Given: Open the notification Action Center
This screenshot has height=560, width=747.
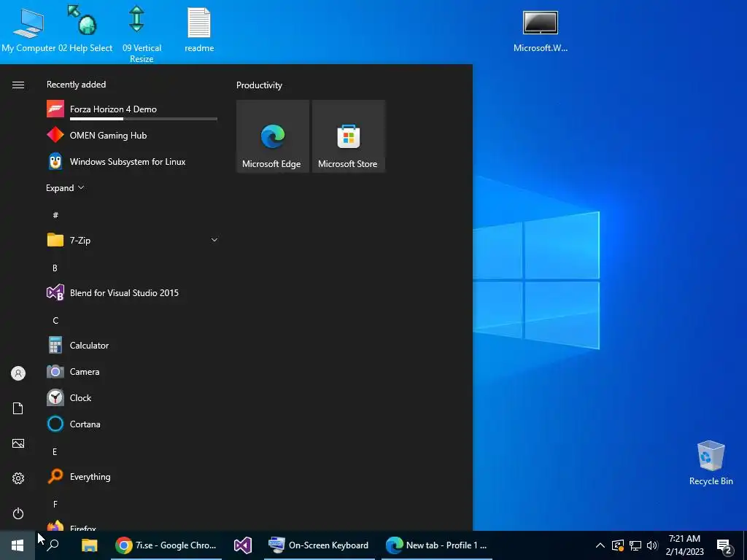Looking at the screenshot, I should point(724,547).
